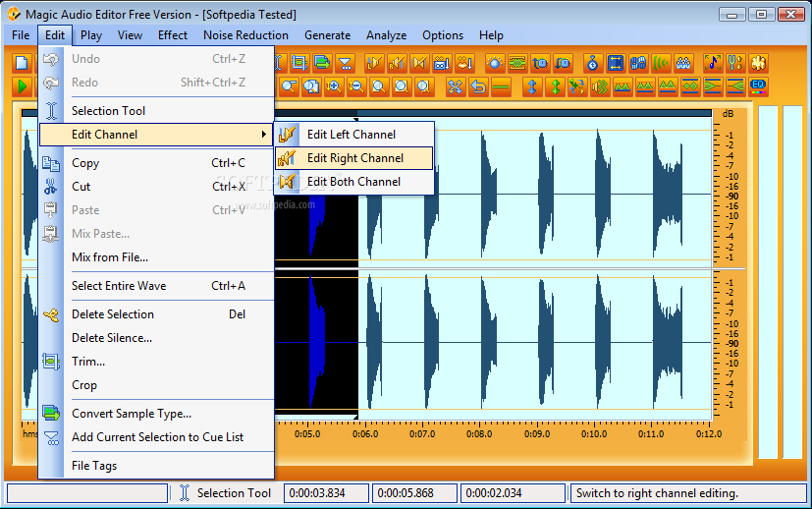Choose Edit Both Channel in submenu
This screenshot has height=509, width=812.
(x=354, y=182)
